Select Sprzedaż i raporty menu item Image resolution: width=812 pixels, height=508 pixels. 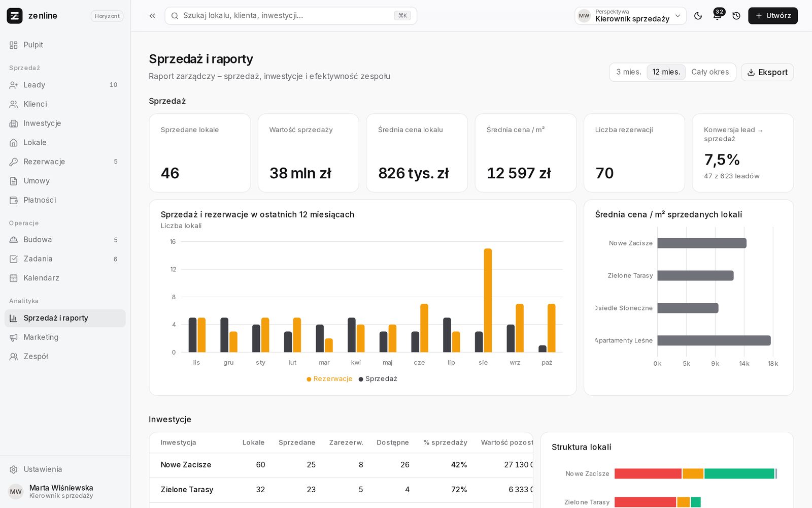coord(65,318)
